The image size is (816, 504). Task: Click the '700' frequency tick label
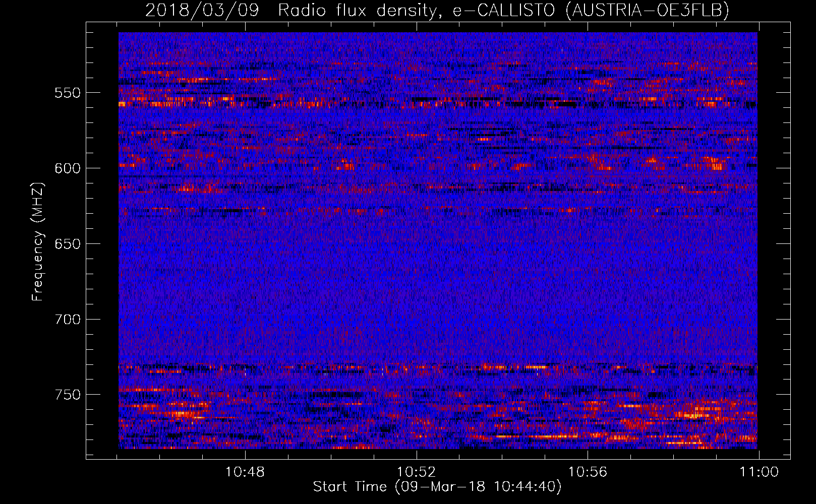[68, 320]
